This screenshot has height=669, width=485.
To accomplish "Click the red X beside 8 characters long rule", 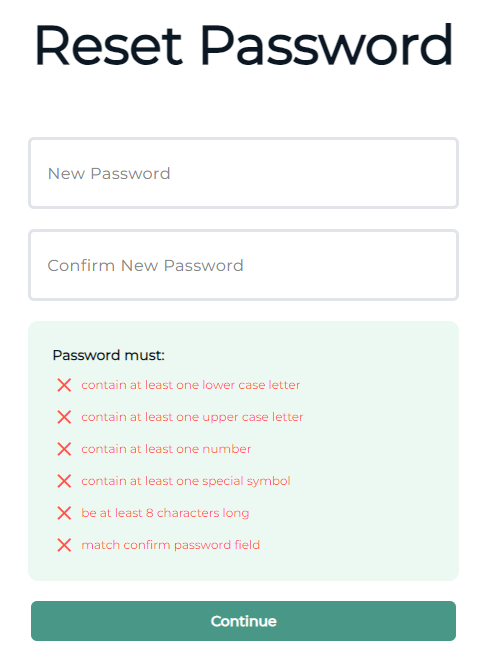I will click(64, 513).
